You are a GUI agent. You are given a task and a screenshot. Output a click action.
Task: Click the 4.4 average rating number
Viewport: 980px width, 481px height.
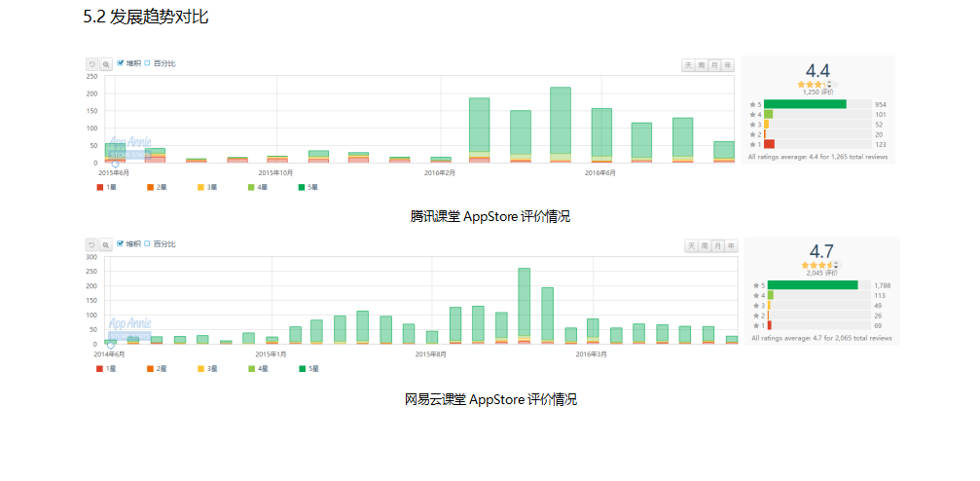pyautogui.click(x=817, y=71)
